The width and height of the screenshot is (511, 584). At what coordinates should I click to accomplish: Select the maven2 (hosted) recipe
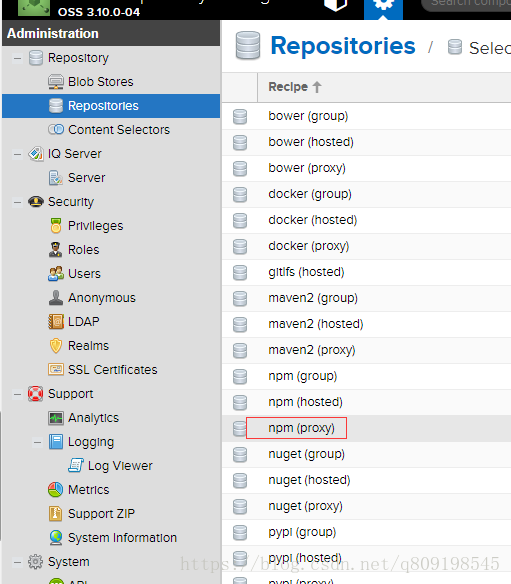366,325
